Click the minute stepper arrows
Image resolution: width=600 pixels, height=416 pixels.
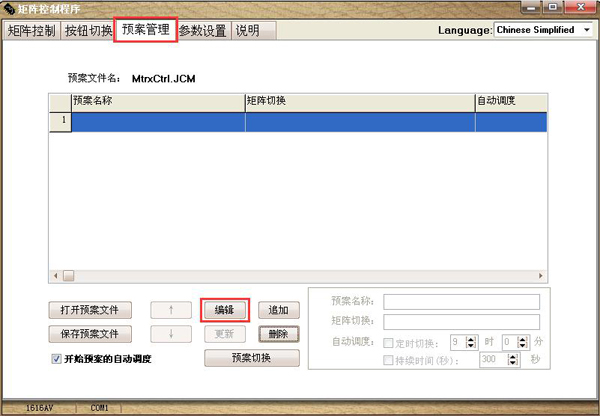522,342
